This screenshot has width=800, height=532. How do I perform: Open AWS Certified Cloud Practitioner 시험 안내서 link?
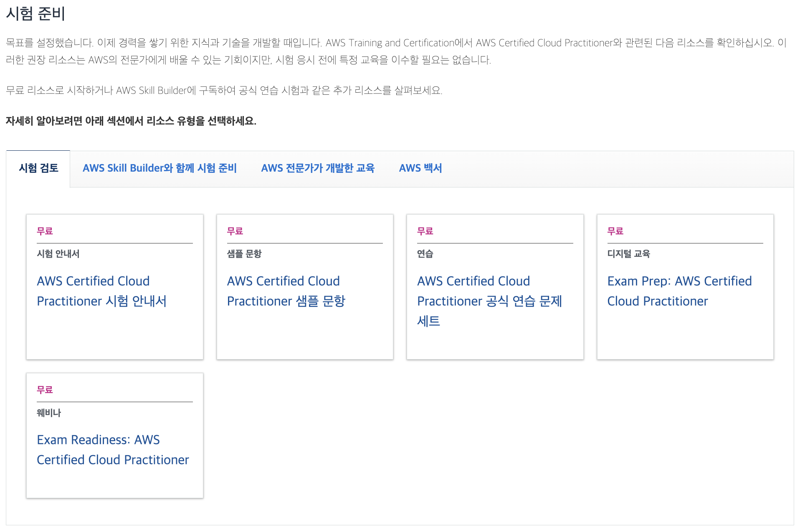click(101, 291)
